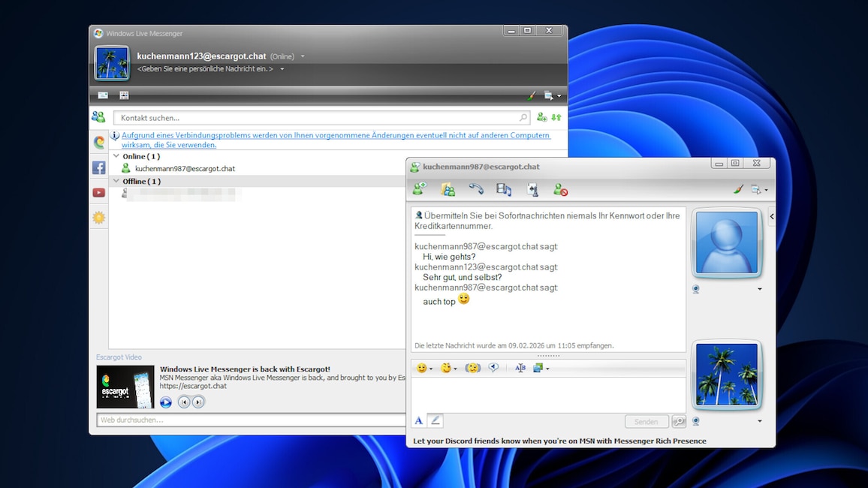868x488 pixels.
Task: Open the Escargot tab in the sidebar
Action: 99,142
